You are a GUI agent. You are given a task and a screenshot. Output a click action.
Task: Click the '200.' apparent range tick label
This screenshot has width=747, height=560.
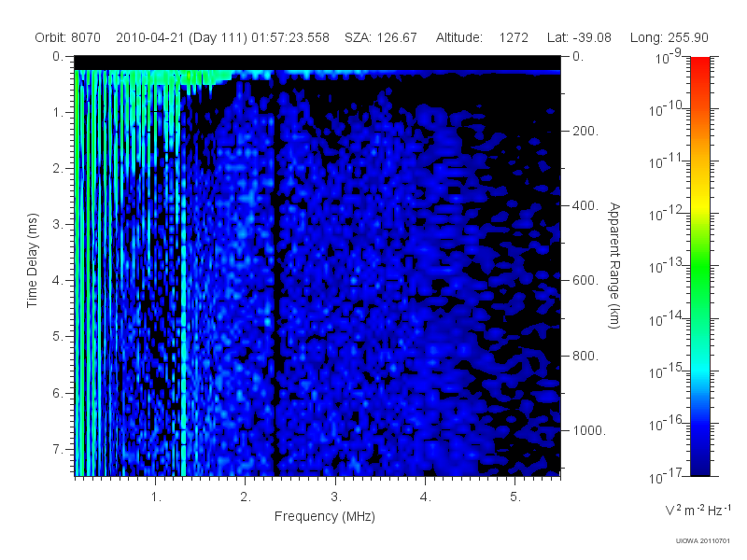(585, 131)
